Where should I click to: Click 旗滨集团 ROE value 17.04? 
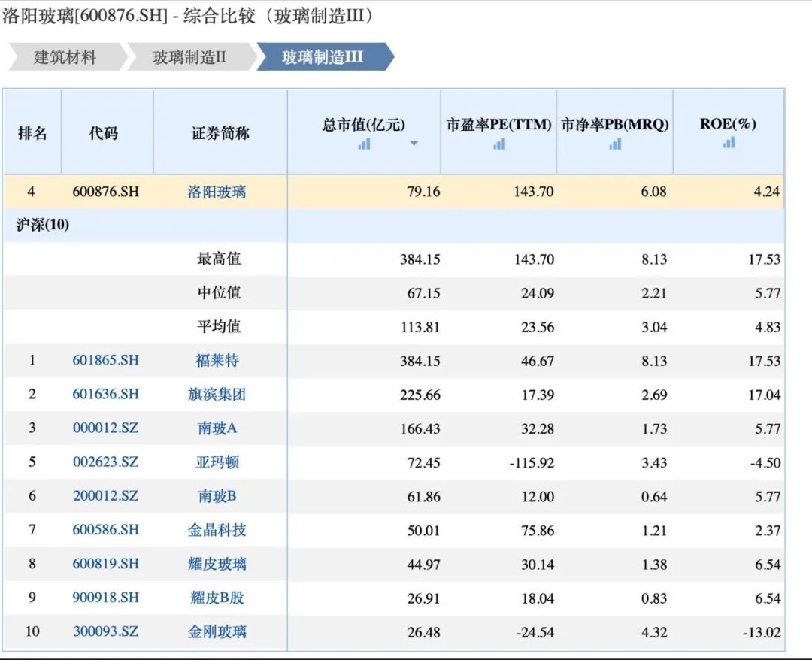point(765,395)
